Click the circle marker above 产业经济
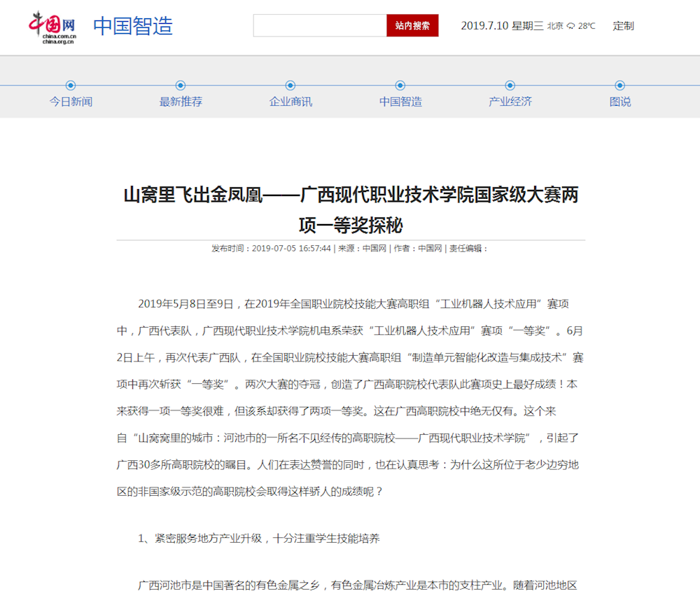Viewport: 700px width, 603px height. [x=510, y=85]
